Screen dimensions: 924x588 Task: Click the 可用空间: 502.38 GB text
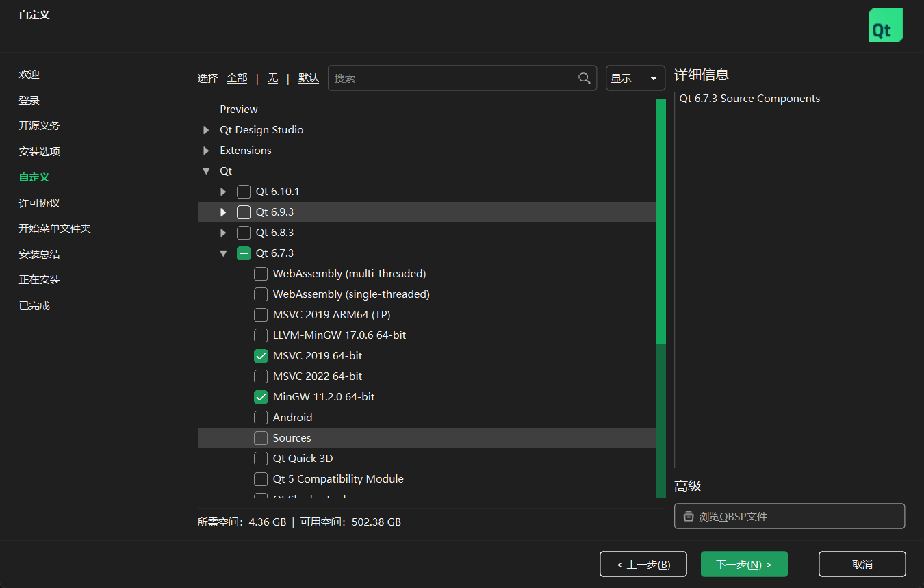coord(350,522)
